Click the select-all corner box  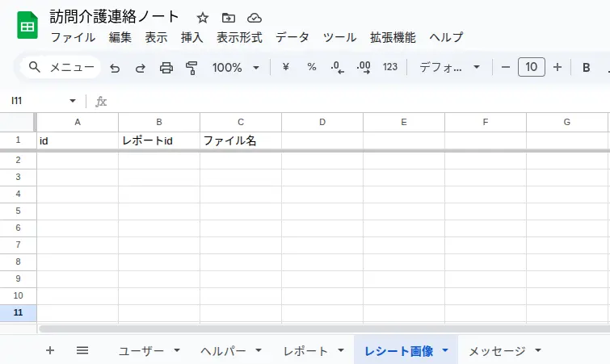18,122
